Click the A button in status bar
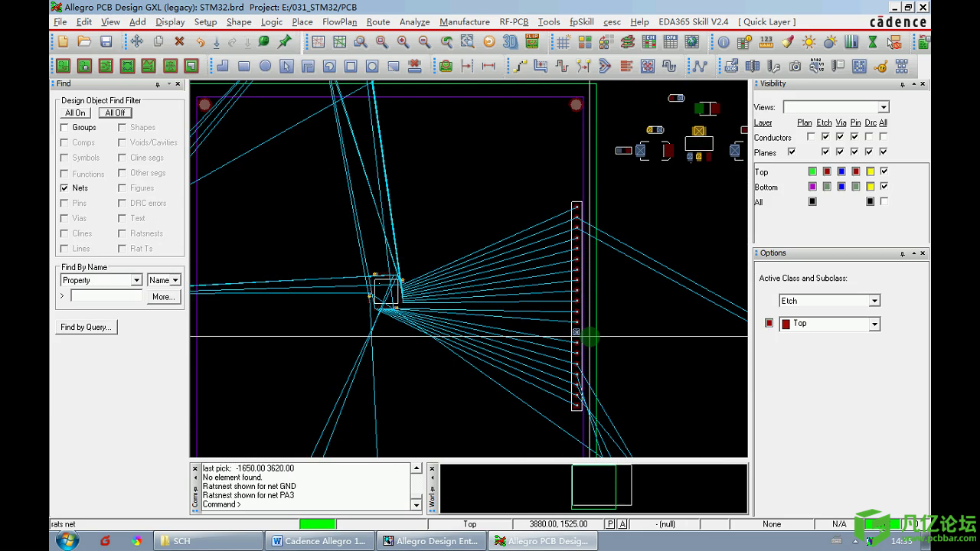The image size is (980, 551). pos(622,524)
